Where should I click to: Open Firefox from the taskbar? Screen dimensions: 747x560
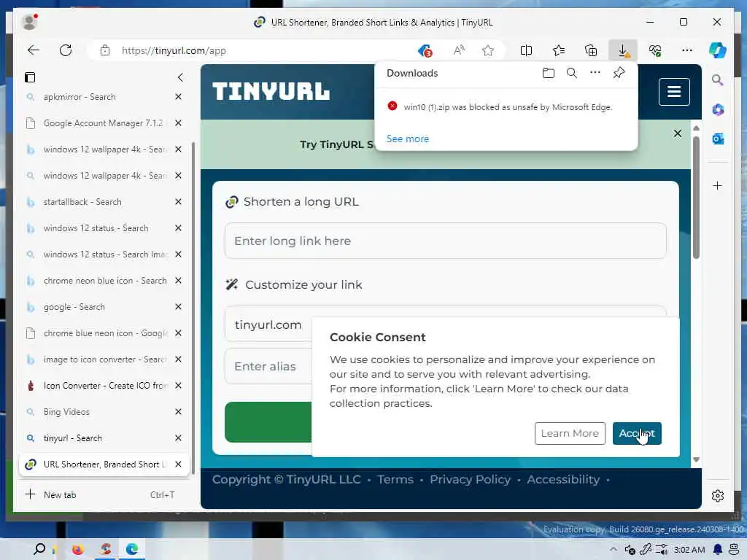click(x=77, y=550)
